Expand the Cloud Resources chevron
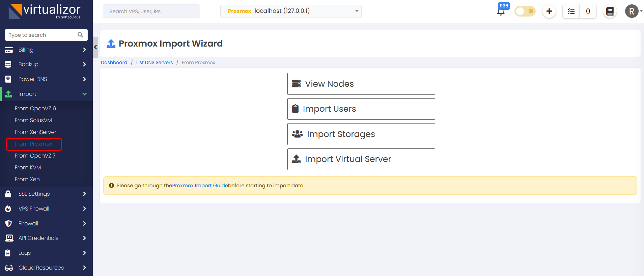Screen dimensions: 644x276 84,268
